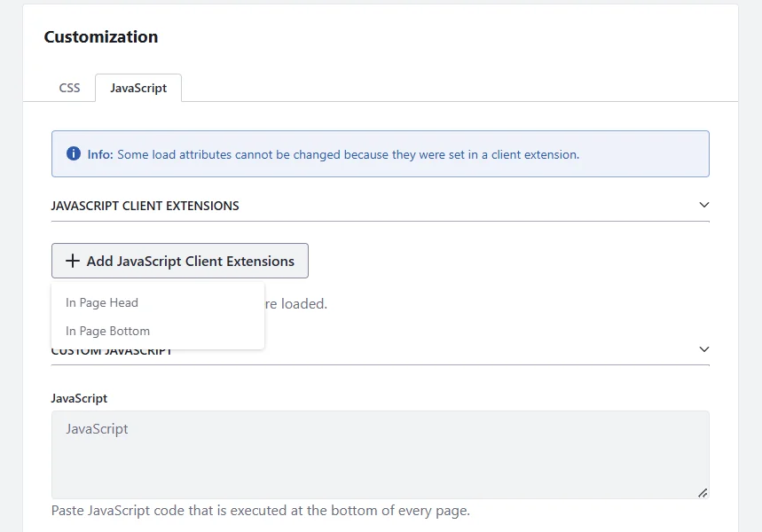Select "In Page Bottom" from the open menu
This screenshot has height=532, width=762.
(107, 331)
